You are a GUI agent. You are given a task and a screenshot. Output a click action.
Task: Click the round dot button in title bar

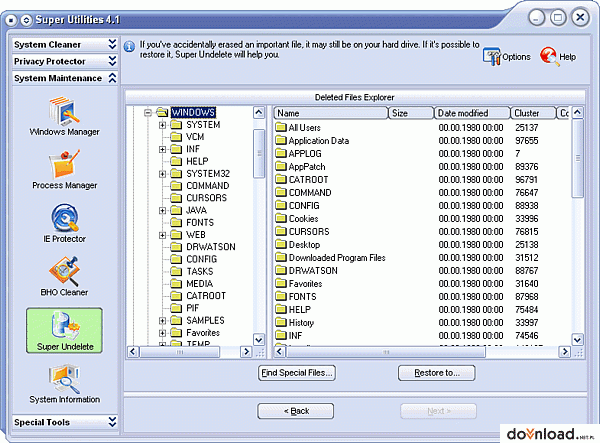click(11, 20)
